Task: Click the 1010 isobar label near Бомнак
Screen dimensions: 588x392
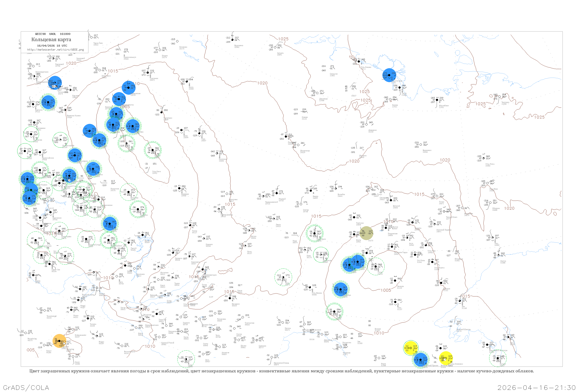Action: (379, 333)
